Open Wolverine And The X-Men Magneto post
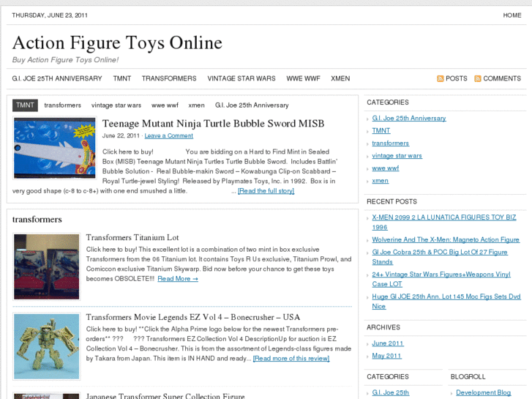This screenshot has height=399, width=532. [x=446, y=239]
